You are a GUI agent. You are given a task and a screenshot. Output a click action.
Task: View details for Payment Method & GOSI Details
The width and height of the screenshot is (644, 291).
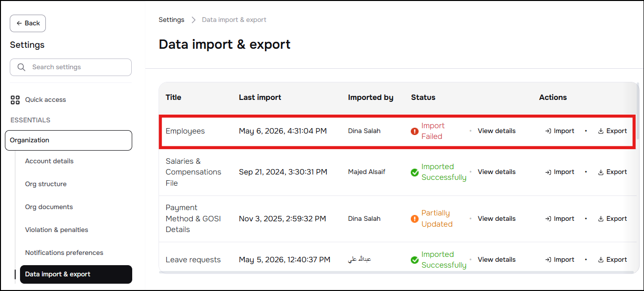coord(497,218)
